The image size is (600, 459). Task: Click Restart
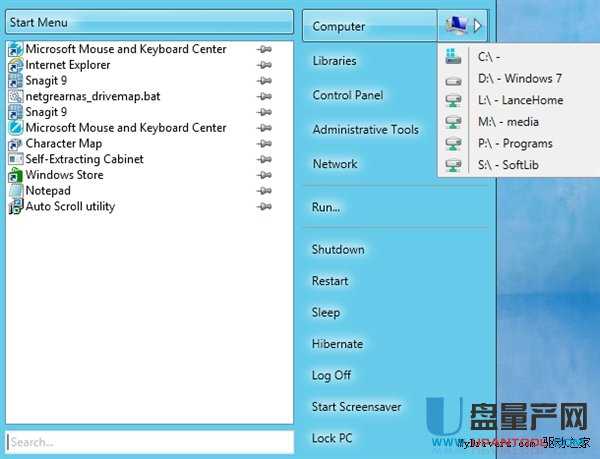tap(330, 281)
